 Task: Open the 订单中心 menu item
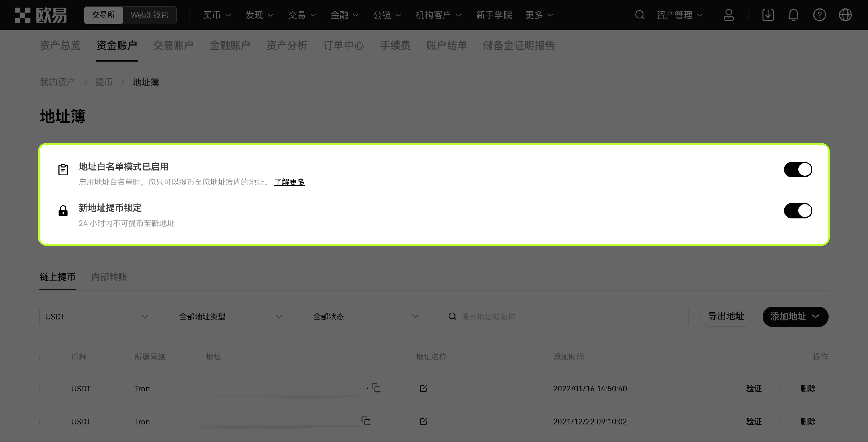[x=344, y=46]
